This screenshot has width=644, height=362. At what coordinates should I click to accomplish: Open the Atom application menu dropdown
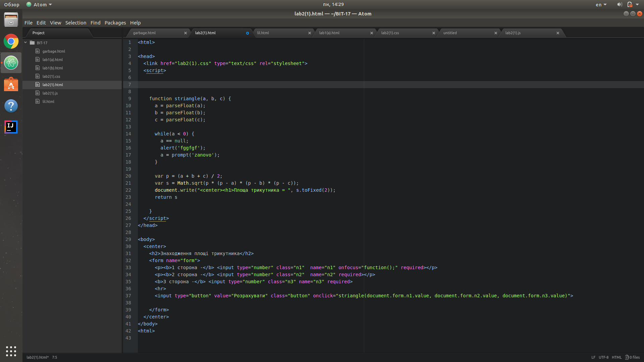(x=39, y=4)
